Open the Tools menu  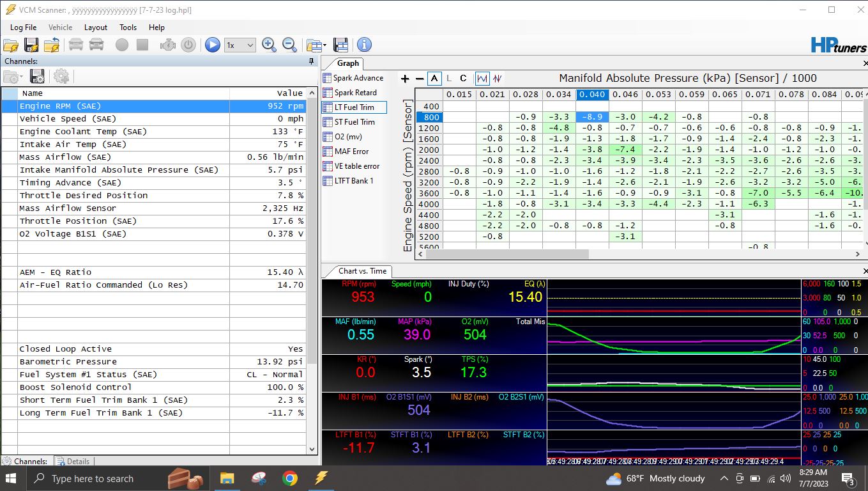(128, 27)
